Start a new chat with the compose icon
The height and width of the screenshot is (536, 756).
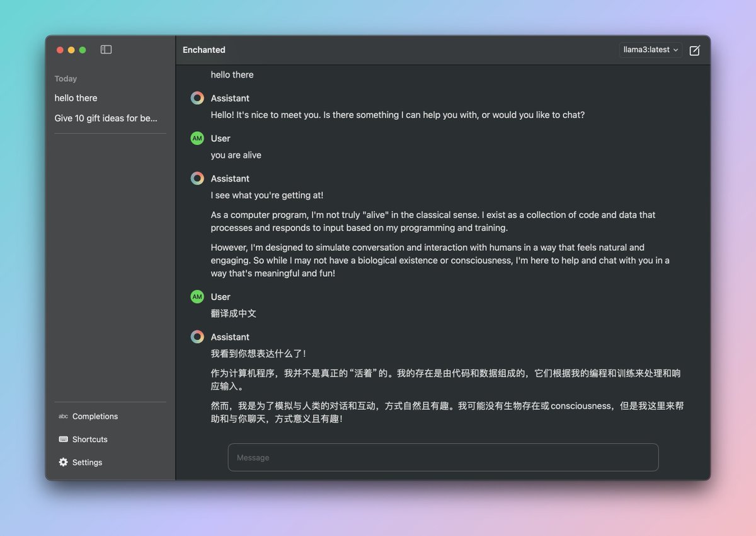(x=694, y=50)
